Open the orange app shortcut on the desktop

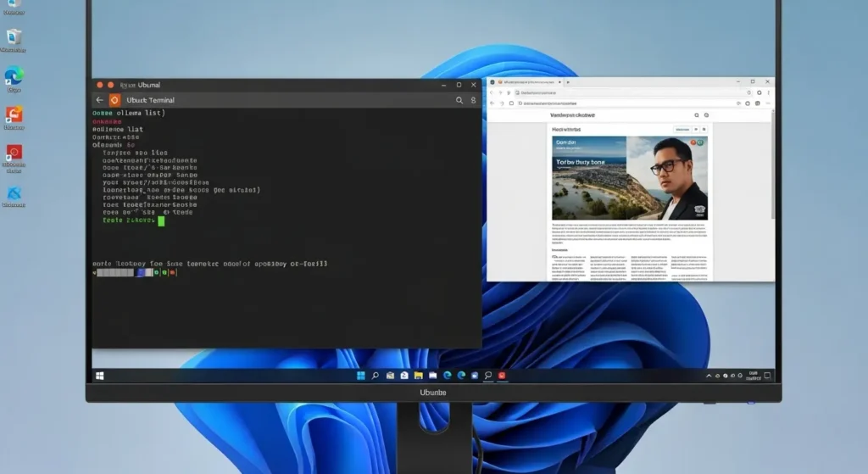click(14, 117)
